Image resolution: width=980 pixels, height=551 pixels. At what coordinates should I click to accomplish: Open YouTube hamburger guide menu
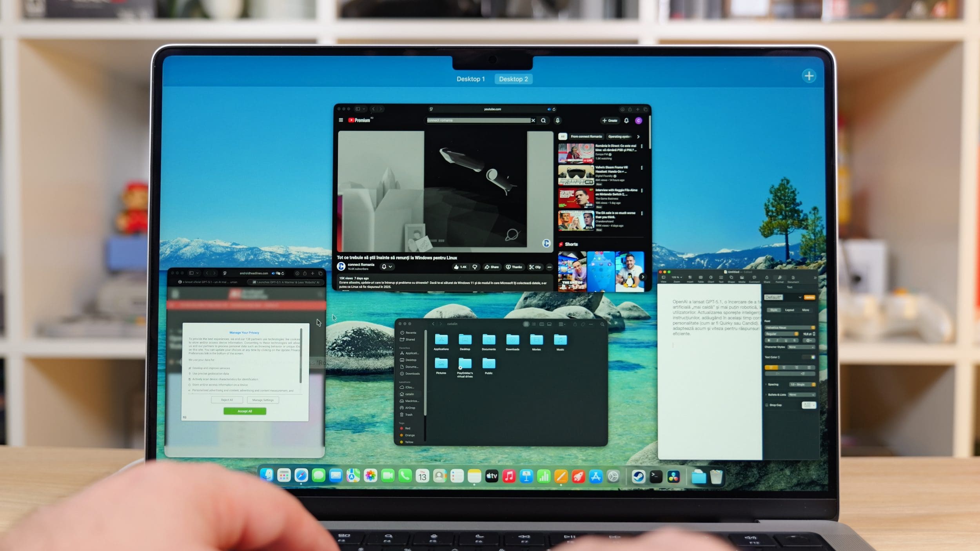341,120
